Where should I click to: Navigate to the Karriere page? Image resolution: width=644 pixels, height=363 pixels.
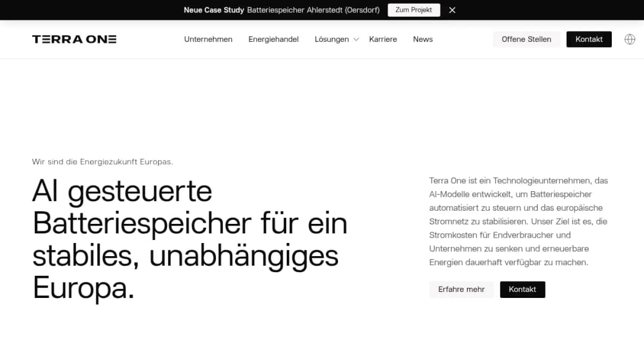383,39
